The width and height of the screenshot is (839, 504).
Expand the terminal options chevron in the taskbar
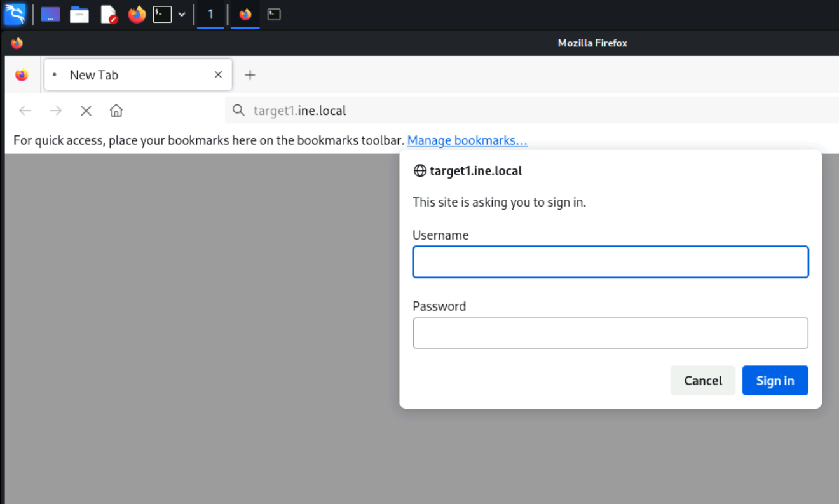[181, 14]
